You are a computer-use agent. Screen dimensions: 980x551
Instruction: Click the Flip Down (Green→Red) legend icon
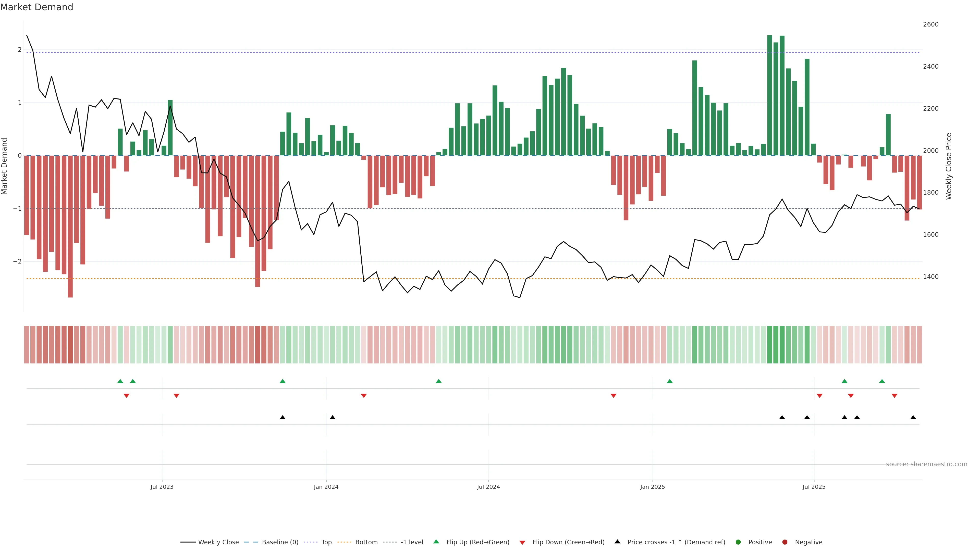[x=522, y=542]
